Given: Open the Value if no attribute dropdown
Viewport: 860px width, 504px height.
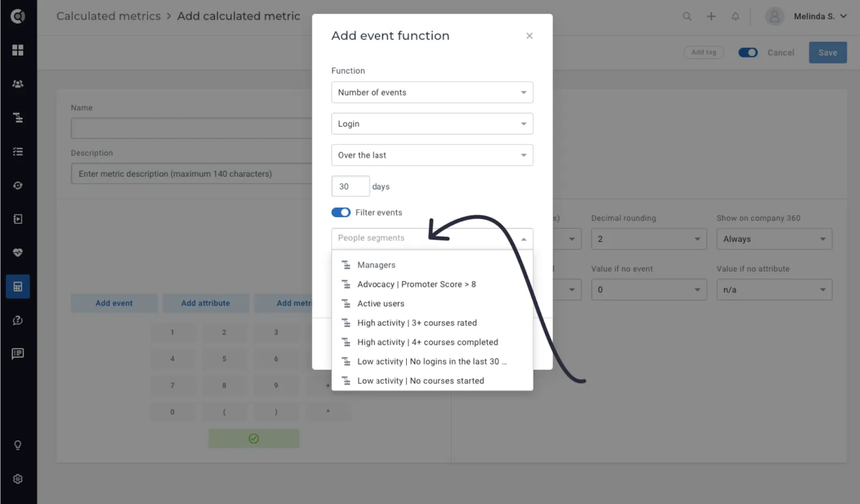Looking at the screenshot, I should coord(774,290).
